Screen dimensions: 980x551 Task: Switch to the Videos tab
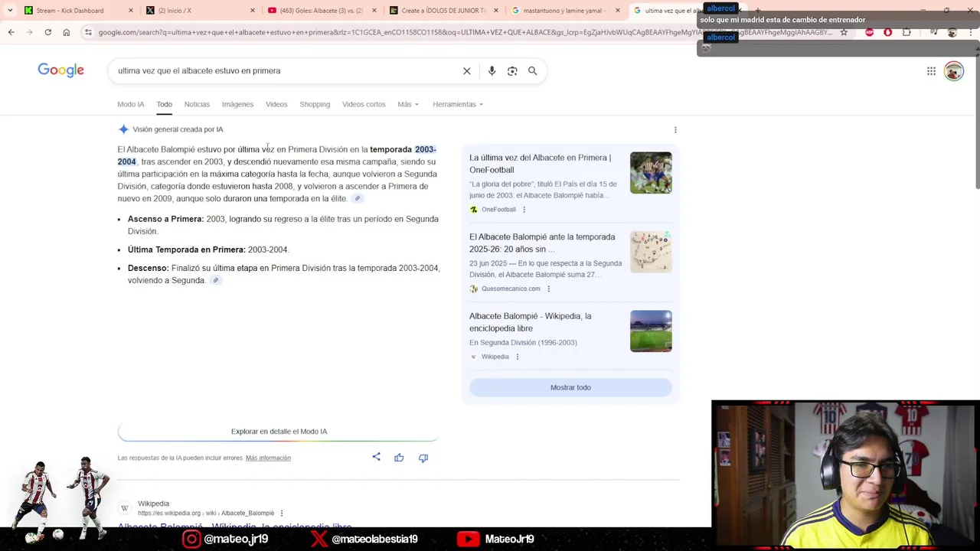[x=276, y=104]
